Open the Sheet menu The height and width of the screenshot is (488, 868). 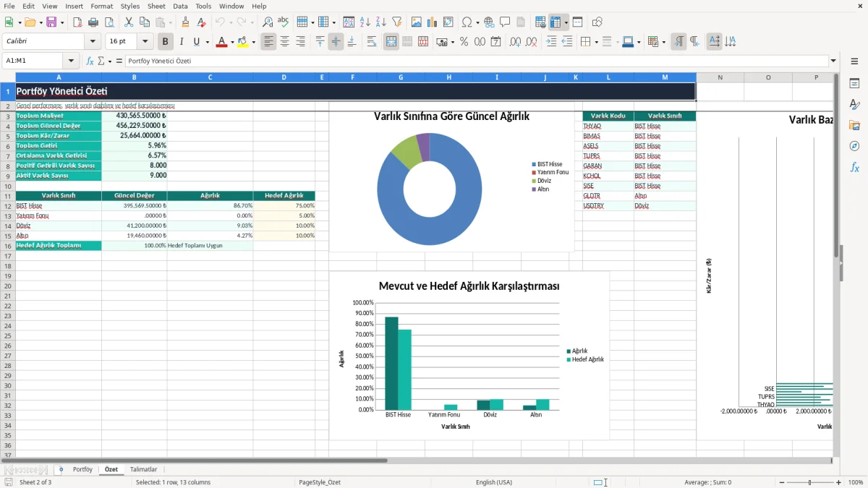pyautogui.click(x=156, y=6)
